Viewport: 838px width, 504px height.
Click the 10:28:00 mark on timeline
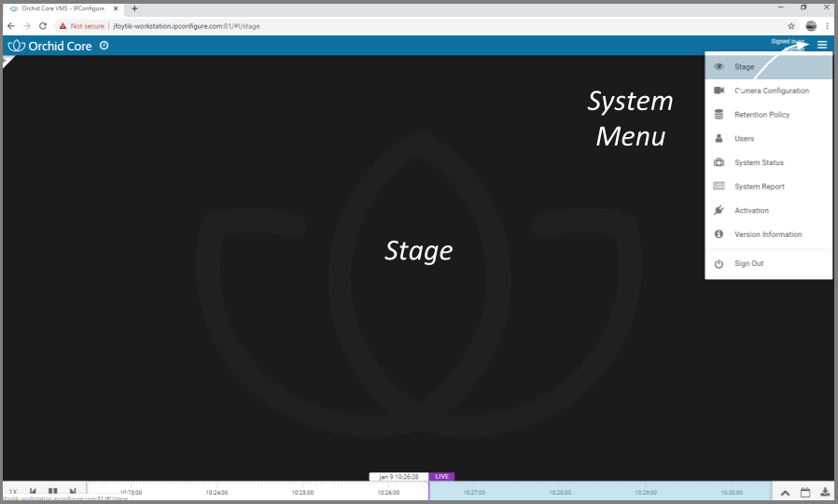[560, 492]
